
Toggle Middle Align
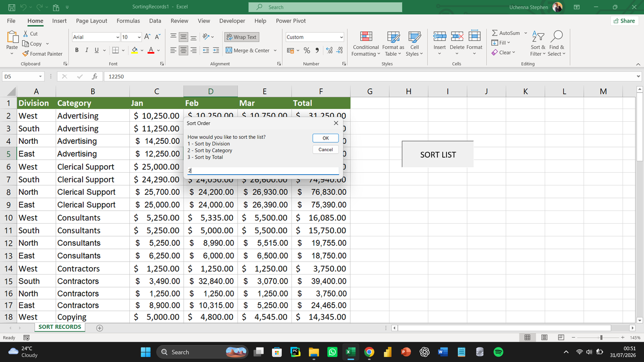184,37
